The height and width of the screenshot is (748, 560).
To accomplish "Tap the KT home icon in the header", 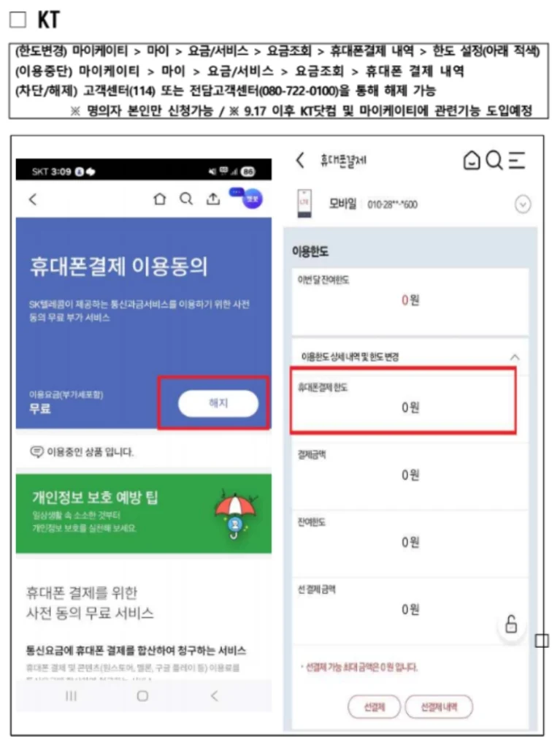I will coord(472,160).
